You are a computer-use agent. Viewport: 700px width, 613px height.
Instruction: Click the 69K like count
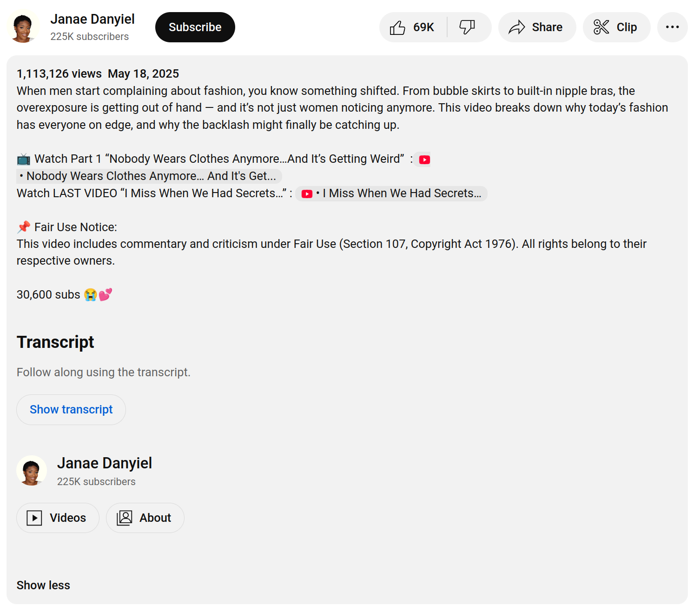(x=423, y=27)
